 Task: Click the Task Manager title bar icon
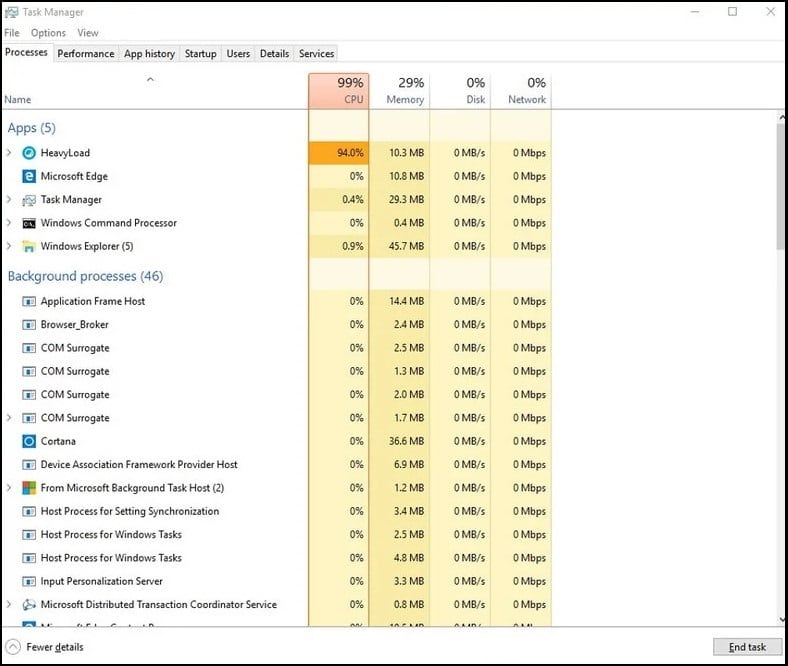click(x=11, y=12)
